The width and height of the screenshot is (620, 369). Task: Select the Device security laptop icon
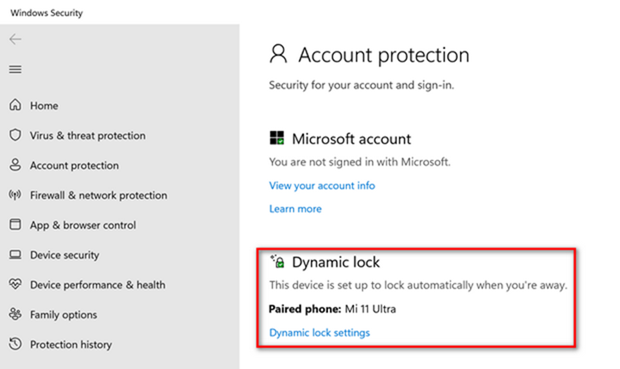pos(15,255)
